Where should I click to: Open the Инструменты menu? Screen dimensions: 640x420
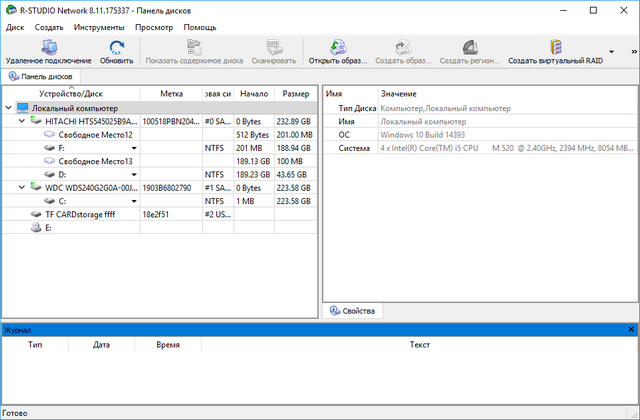[x=99, y=27]
